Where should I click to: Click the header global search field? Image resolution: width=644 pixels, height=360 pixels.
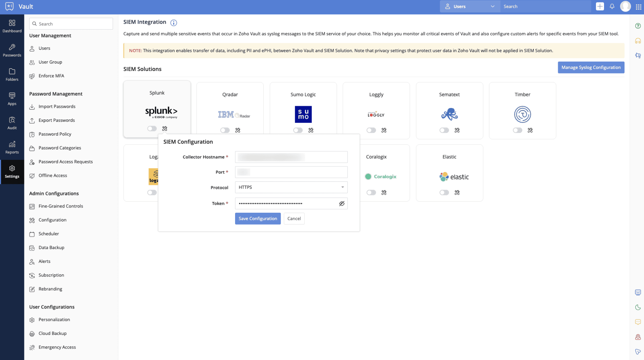pyautogui.click(x=545, y=6)
